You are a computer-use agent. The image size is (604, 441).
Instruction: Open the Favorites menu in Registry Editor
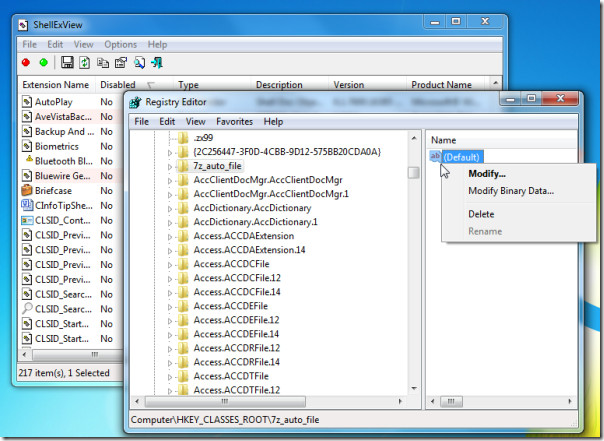tap(234, 122)
